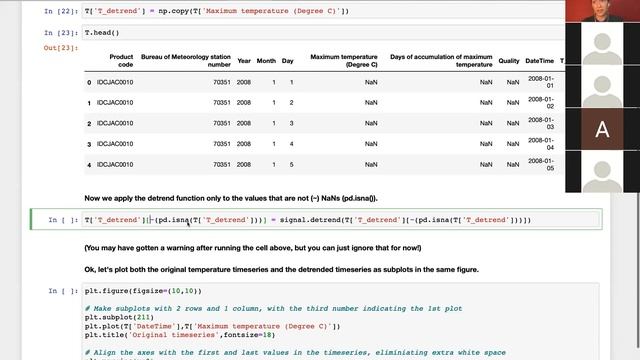Click the T.head() code cell
640x360 pixels.
click(x=322, y=33)
